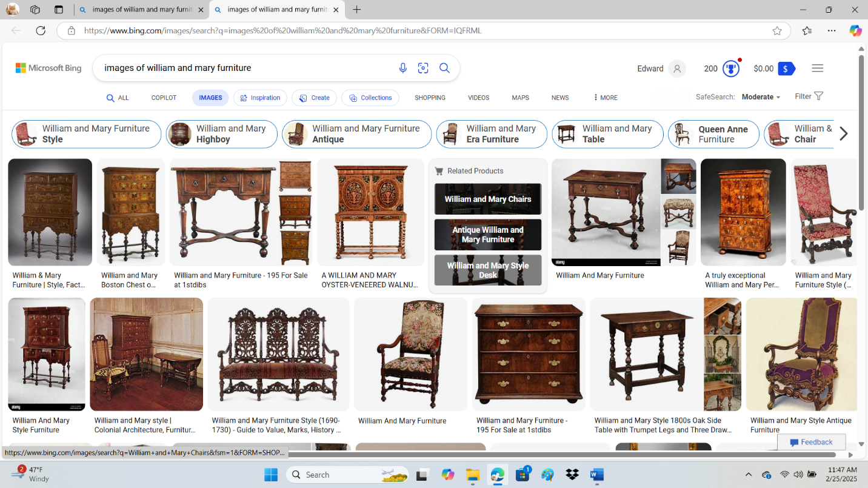
Task: Open the $0.00 cashback balance button
Action: (774, 69)
